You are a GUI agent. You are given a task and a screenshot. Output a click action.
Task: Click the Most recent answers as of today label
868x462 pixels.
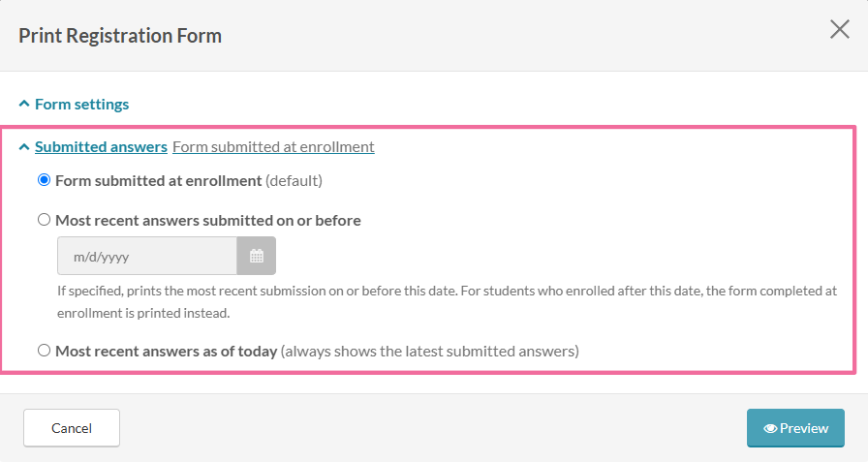166,352
